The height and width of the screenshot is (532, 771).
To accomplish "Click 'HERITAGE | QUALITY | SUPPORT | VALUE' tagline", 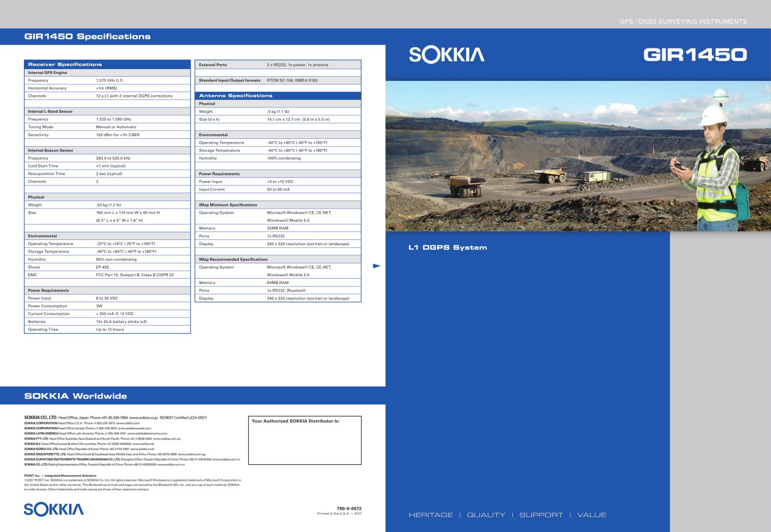I will tap(507, 515).
